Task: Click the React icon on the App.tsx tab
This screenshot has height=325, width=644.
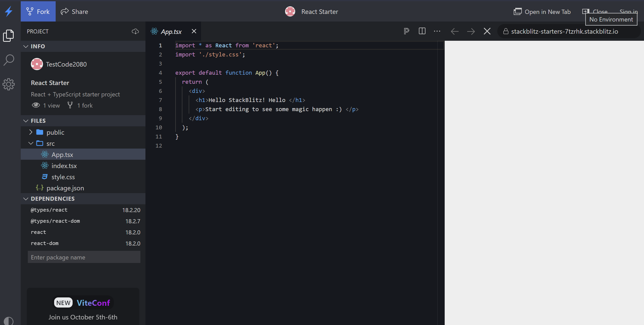Action: pos(154,31)
